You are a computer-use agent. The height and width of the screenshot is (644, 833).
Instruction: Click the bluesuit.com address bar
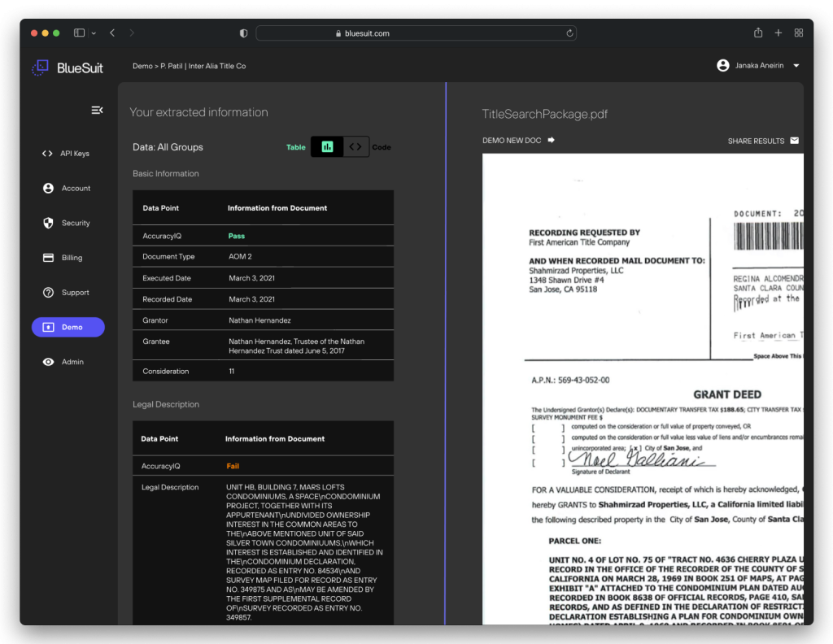[416, 33]
